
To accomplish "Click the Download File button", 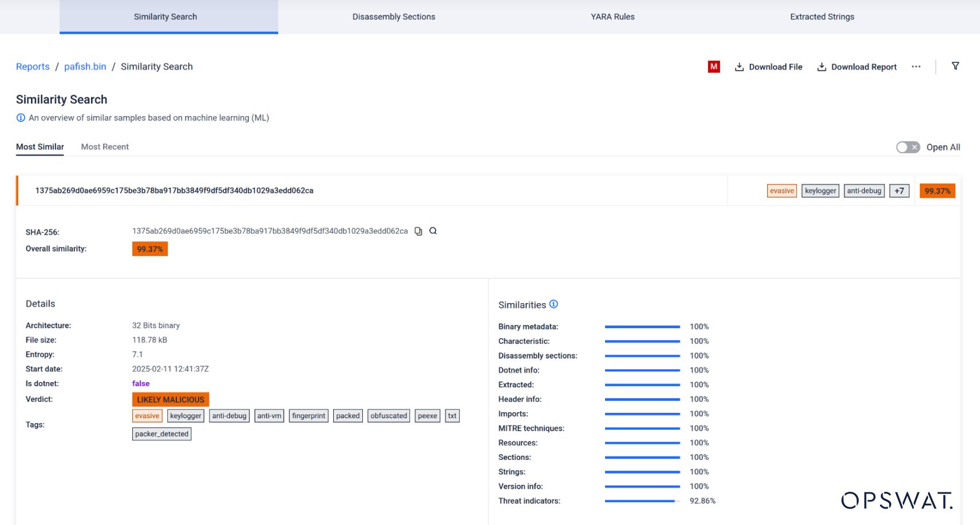I will click(x=769, y=67).
